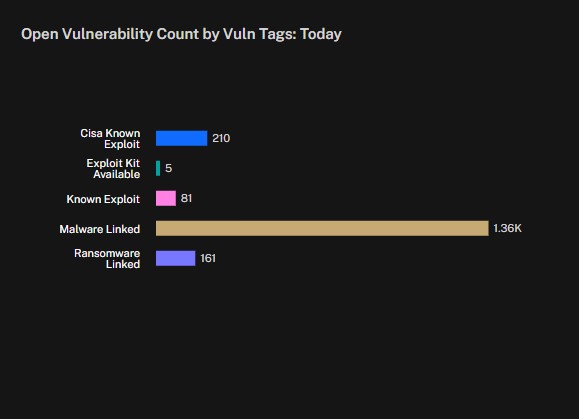Select the 161 count label

click(208, 258)
